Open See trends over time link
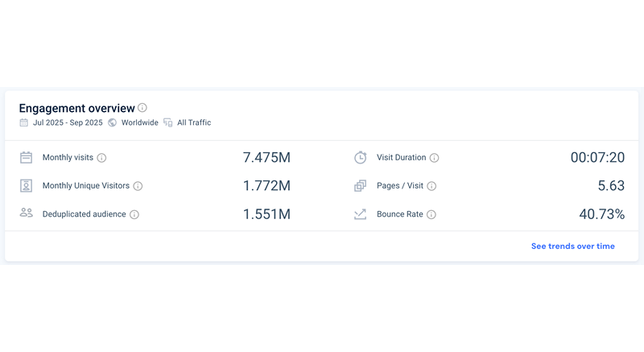The height and width of the screenshot is (352, 644). 572,246
